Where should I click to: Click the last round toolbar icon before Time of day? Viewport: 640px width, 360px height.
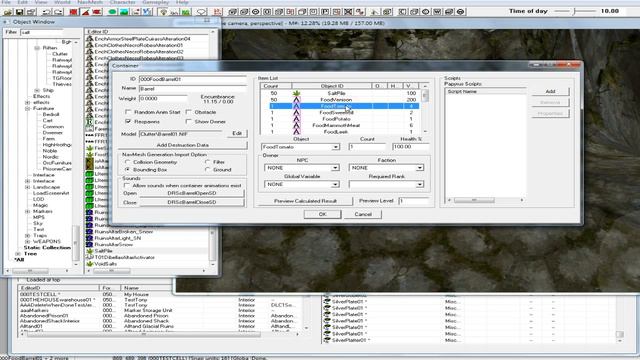click(x=461, y=12)
